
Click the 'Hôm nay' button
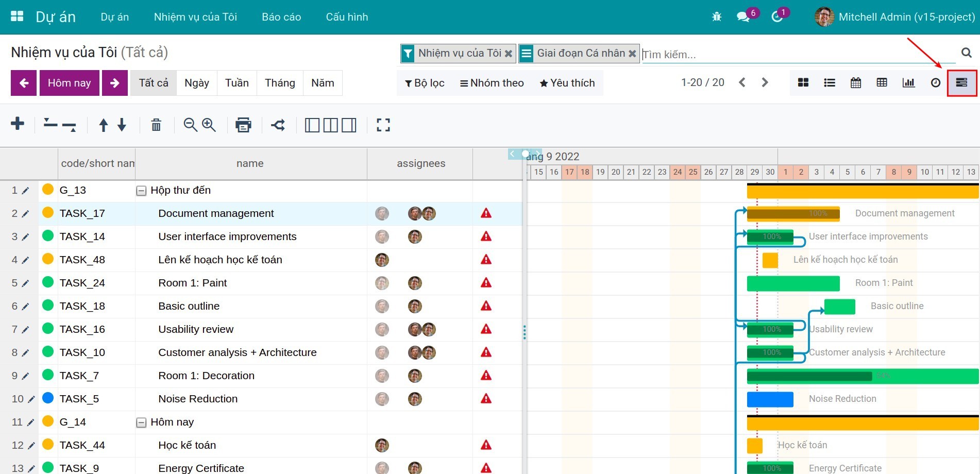point(69,83)
